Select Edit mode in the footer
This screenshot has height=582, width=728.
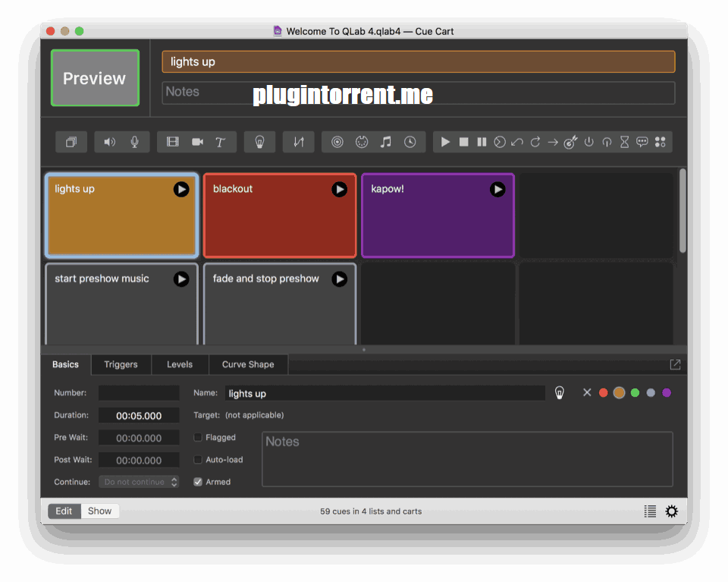click(x=64, y=511)
